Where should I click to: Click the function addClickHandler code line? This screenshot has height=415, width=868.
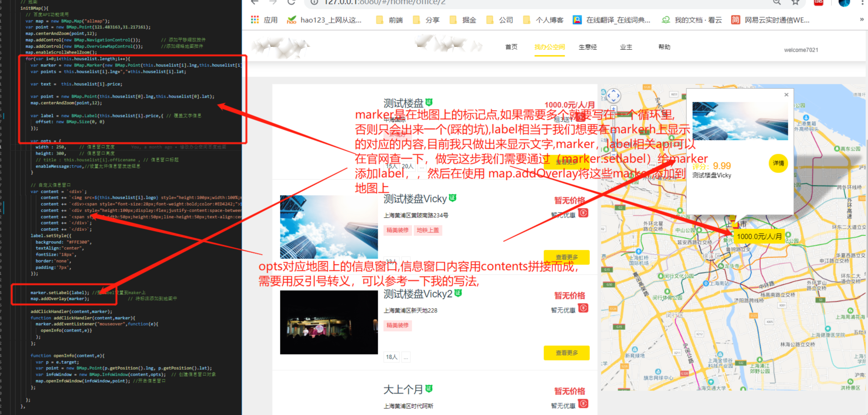83,318
